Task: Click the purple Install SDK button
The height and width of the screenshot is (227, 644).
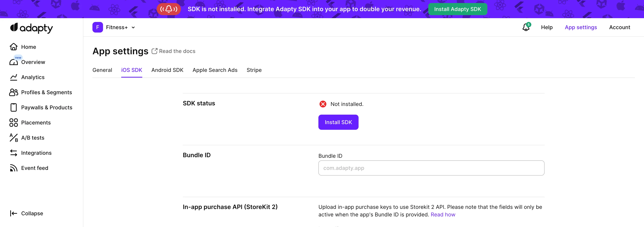Action: pyautogui.click(x=338, y=122)
